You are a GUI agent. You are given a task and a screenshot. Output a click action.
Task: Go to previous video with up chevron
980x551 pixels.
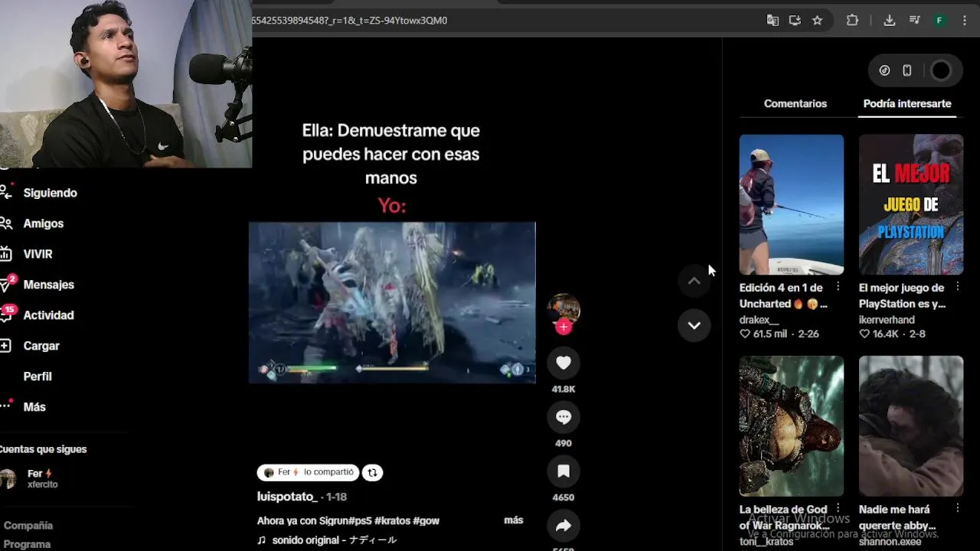(694, 281)
